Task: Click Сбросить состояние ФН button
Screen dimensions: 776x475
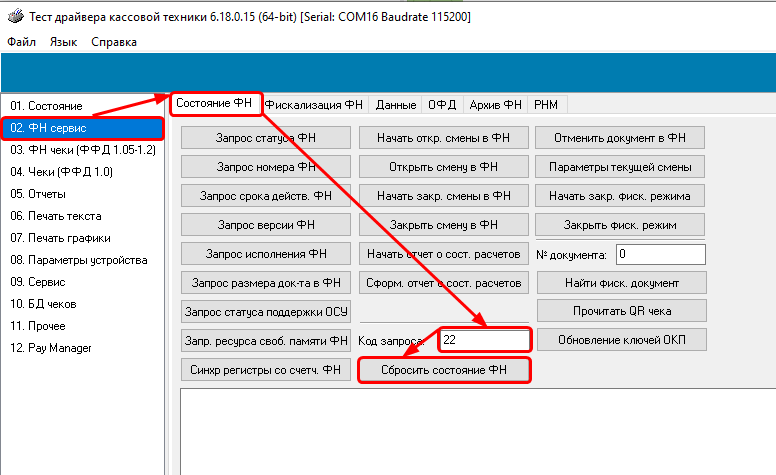Action: (x=444, y=370)
